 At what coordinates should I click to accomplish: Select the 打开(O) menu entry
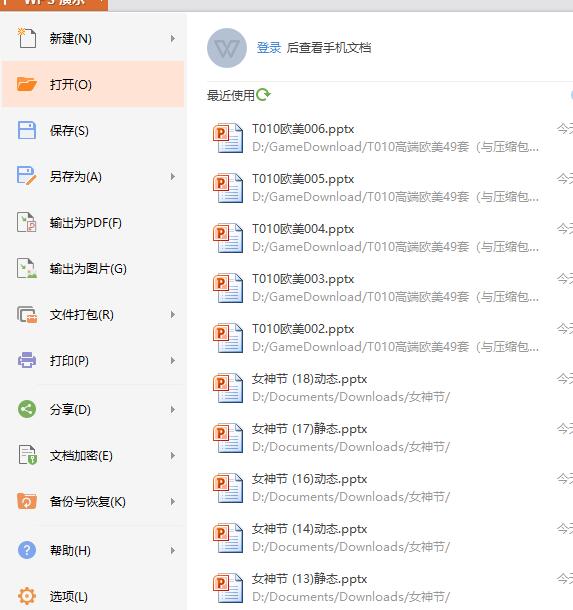[93, 84]
